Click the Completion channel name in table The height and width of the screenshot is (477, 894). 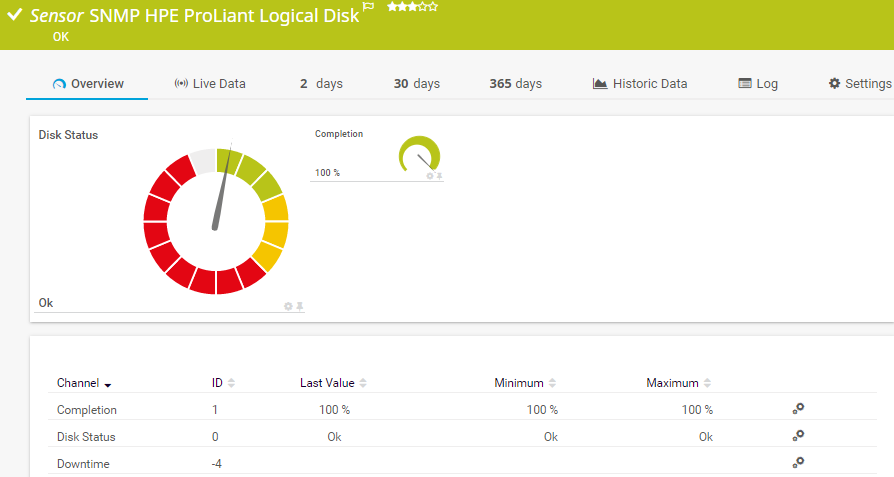click(x=87, y=410)
